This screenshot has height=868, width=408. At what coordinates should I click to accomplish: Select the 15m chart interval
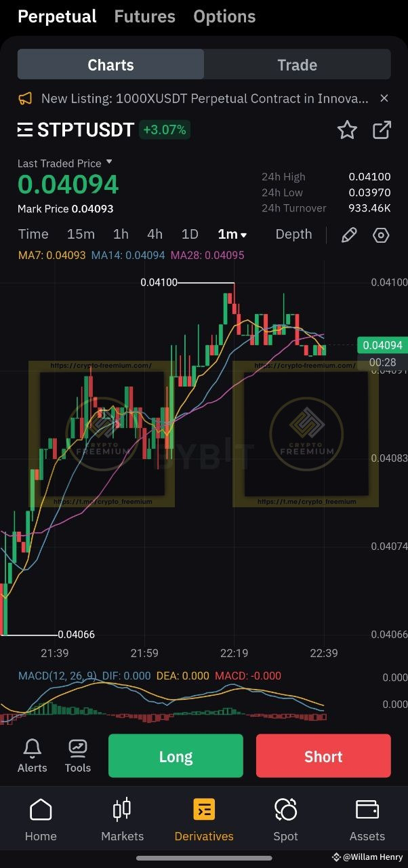click(81, 235)
